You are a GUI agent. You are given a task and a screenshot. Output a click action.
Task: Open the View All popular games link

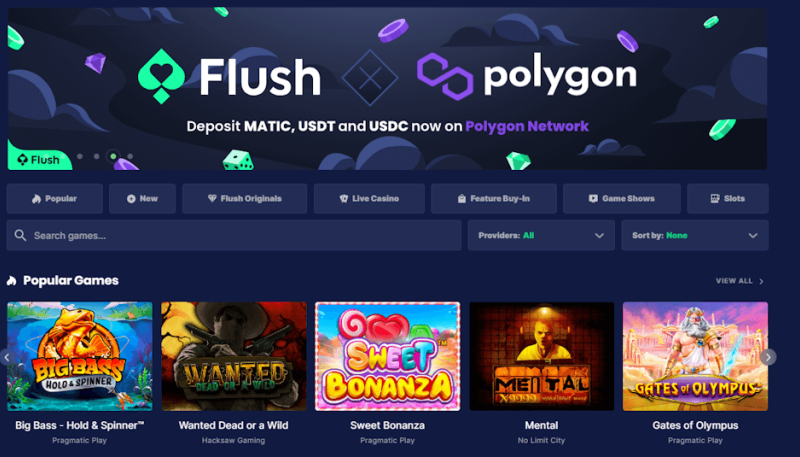(x=740, y=281)
